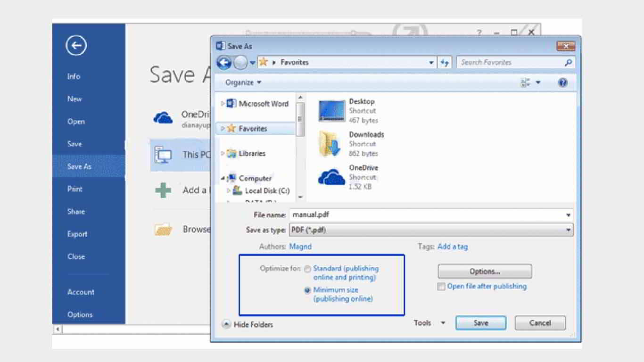The height and width of the screenshot is (362, 644).
Task: Enable Open file after publishing
Action: coord(441,287)
